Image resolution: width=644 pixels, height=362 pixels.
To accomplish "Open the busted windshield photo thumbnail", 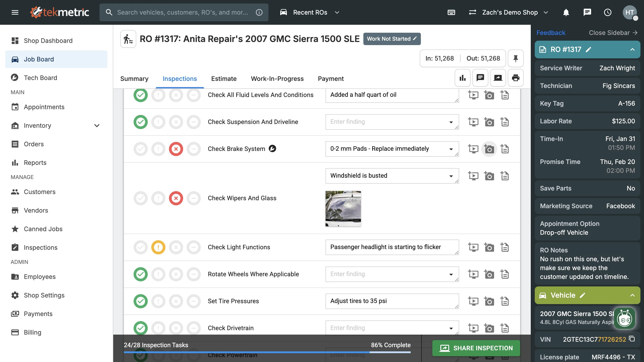I will coord(343,209).
